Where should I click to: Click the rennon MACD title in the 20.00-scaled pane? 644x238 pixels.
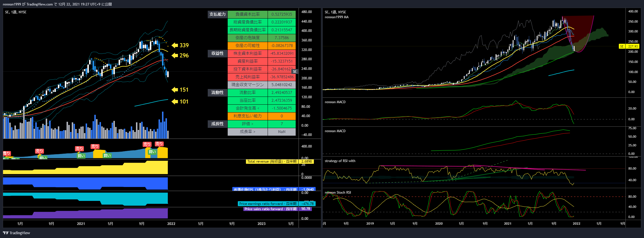(335, 102)
